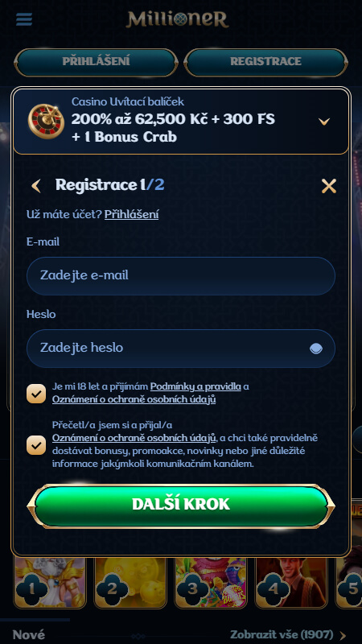Screen dimensions: 362x644
Task: Uncheck the 18 years terms checkbox
Action: point(36,394)
